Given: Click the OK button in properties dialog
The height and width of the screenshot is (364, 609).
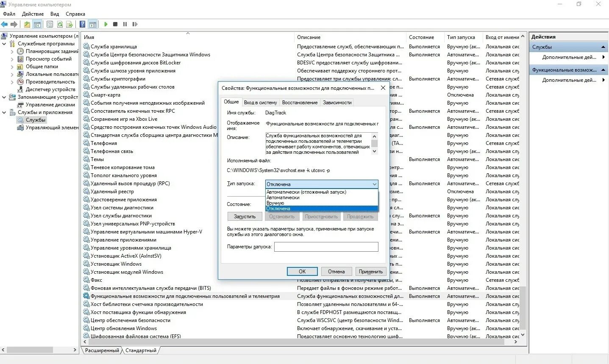Looking at the screenshot, I should coord(302,272).
